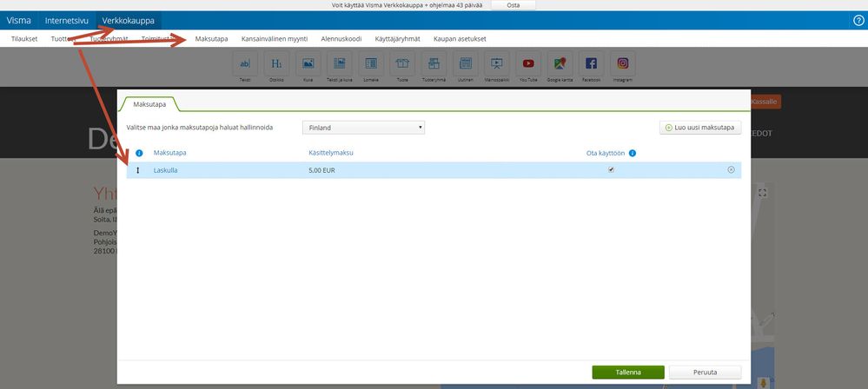Open the Finland country dropdown
Image resolution: width=868 pixels, height=389 pixels.
click(x=363, y=128)
